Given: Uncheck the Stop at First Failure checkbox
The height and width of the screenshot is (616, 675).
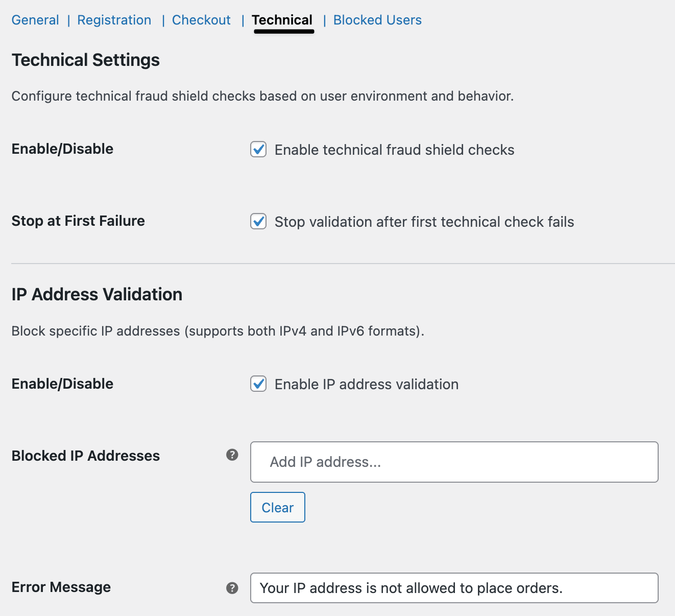Looking at the screenshot, I should tap(258, 222).
